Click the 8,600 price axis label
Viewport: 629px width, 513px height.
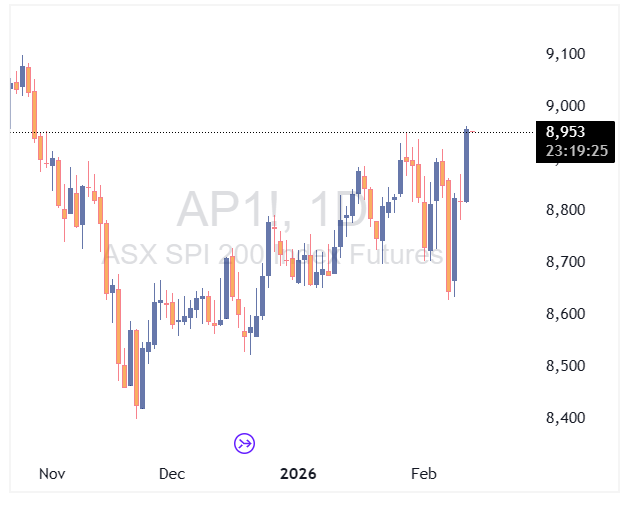(x=565, y=314)
